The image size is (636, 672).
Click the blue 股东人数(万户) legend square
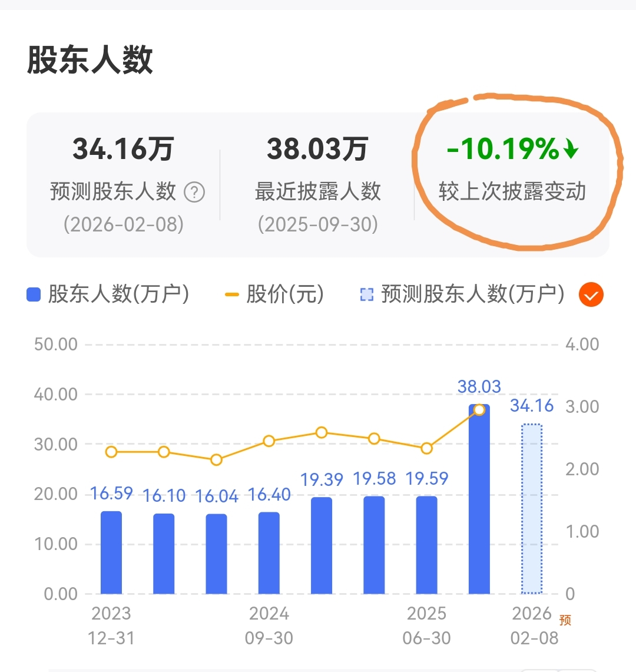(34, 295)
